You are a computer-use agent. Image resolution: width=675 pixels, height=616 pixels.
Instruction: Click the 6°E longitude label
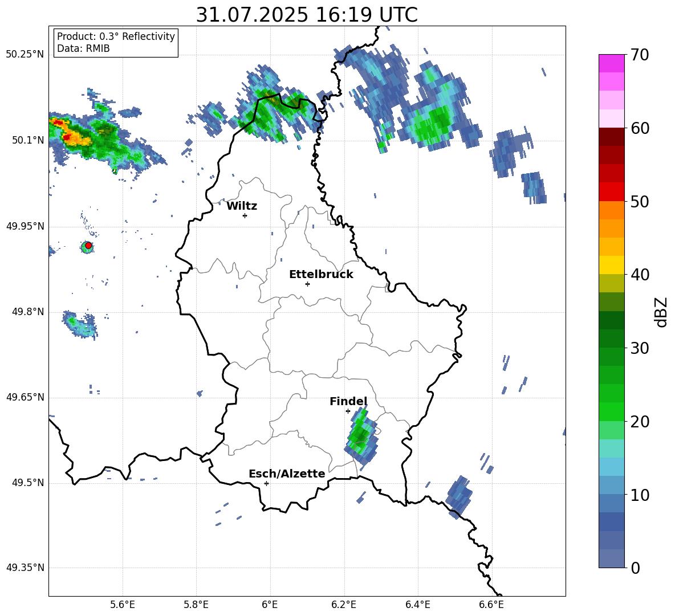click(270, 605)
